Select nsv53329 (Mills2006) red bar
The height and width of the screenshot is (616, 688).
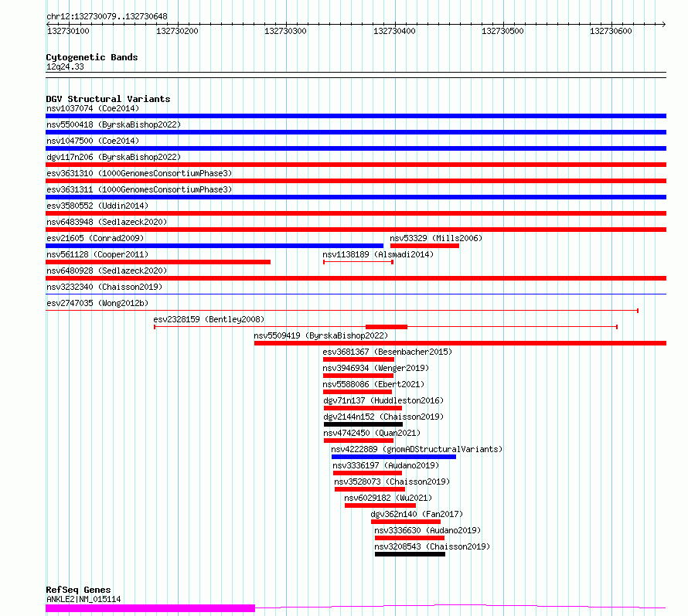click(x=424, y=246)
